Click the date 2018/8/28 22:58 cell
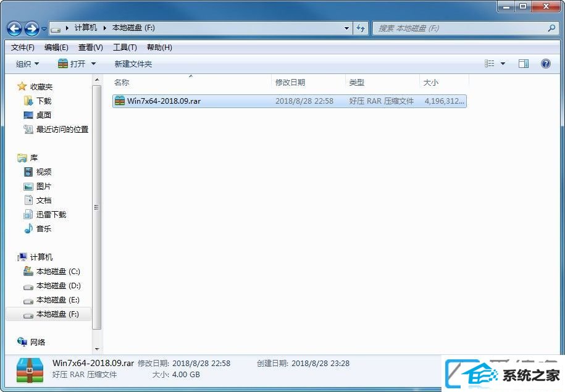565x392 pixels. point(304,101)
